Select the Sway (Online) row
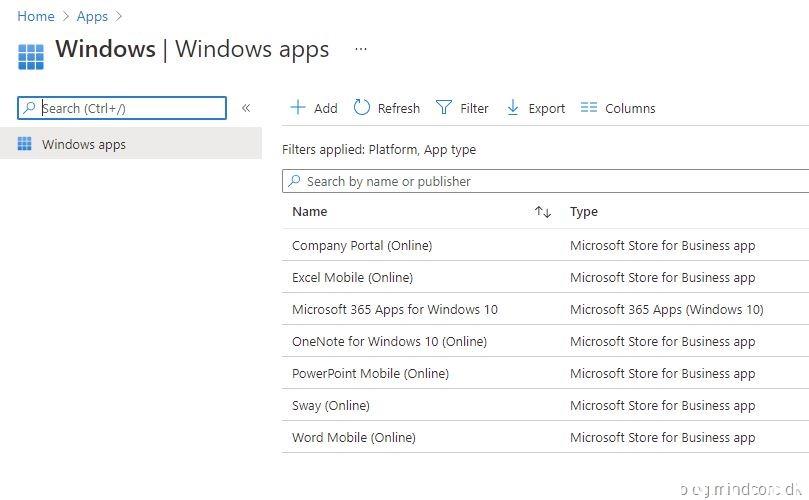Screen dimensions: 809x500 tap(331, 405)
